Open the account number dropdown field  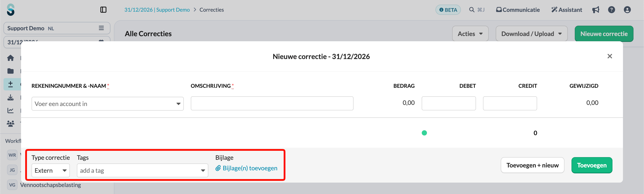(108, 104)
